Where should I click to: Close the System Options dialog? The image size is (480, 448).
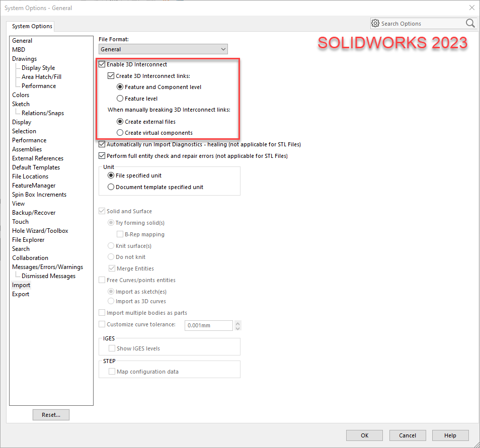coord(472,8)
